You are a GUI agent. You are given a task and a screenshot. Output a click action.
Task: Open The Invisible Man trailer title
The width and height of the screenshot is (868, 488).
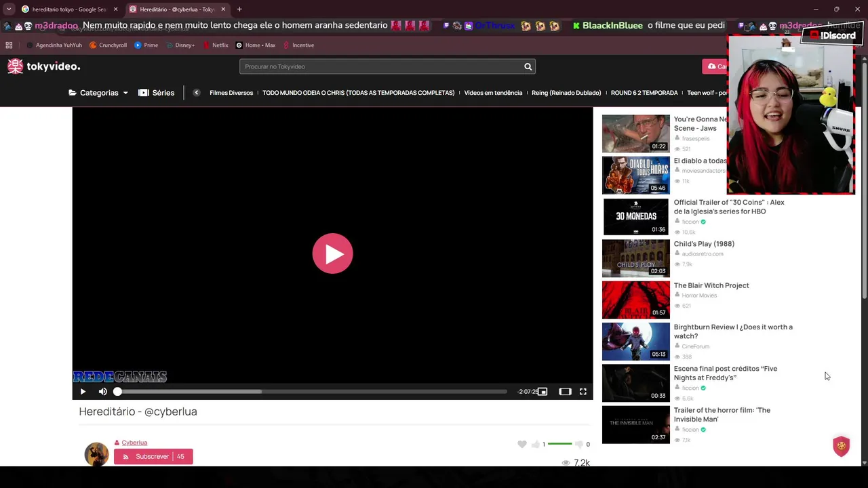(722, 415)
